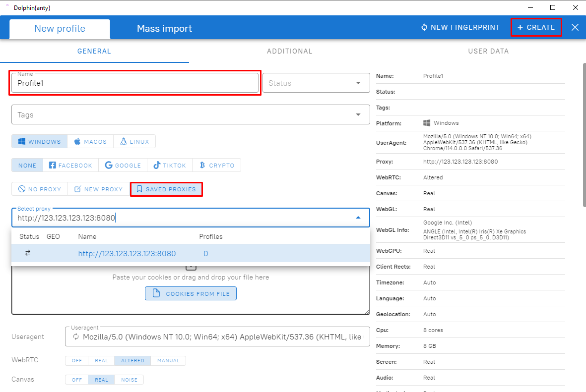This screenshot has width=586, height=392.
Task: Click the Windows logo icon in platform selector
Action: point(22,142)
